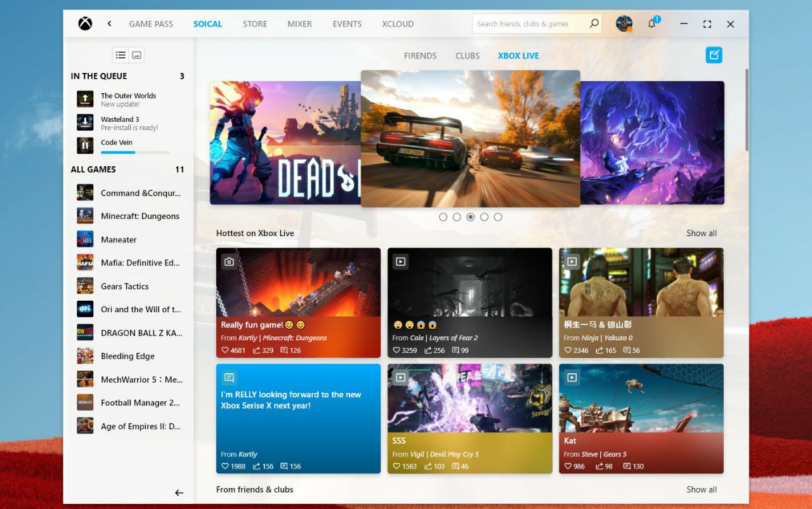Click Code Vein download progress bar
Image resolution: width=812 pixels, height=509 pixels.
tap(135, 152)
